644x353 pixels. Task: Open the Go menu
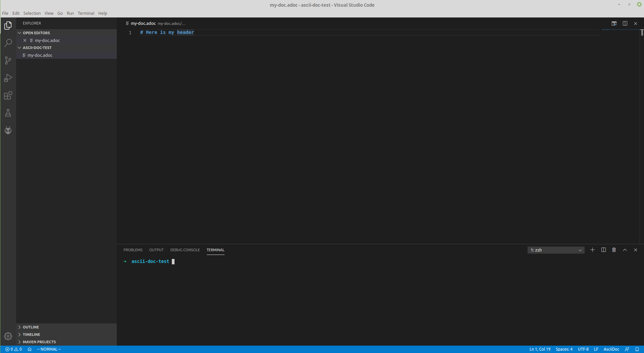[x=60, y=13]
